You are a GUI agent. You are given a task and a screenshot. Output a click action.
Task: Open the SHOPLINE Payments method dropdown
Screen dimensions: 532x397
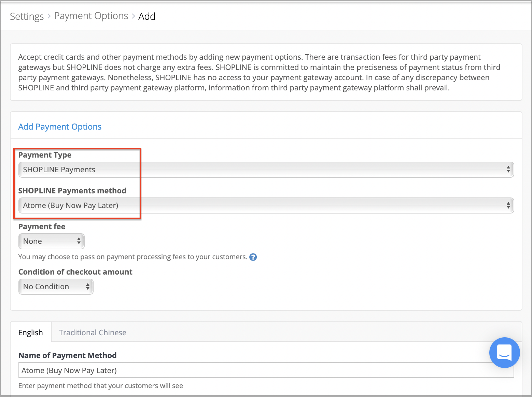pos(266,205)
